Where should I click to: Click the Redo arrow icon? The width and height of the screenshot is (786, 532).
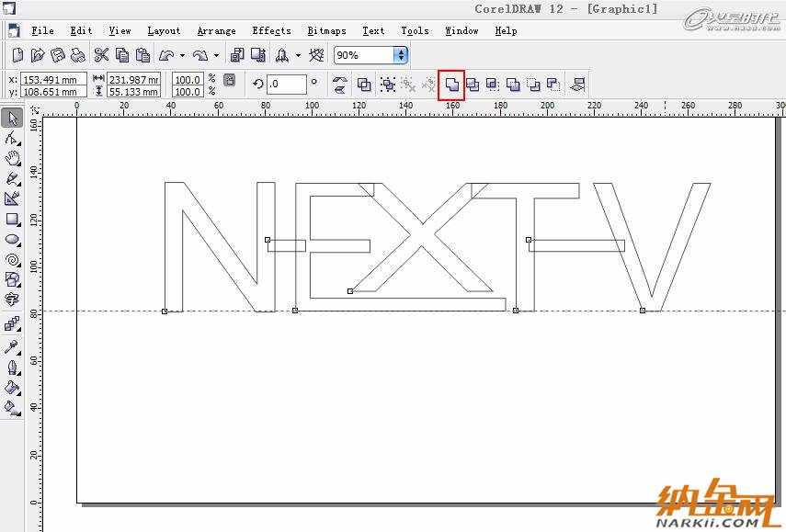coord(200,54)
